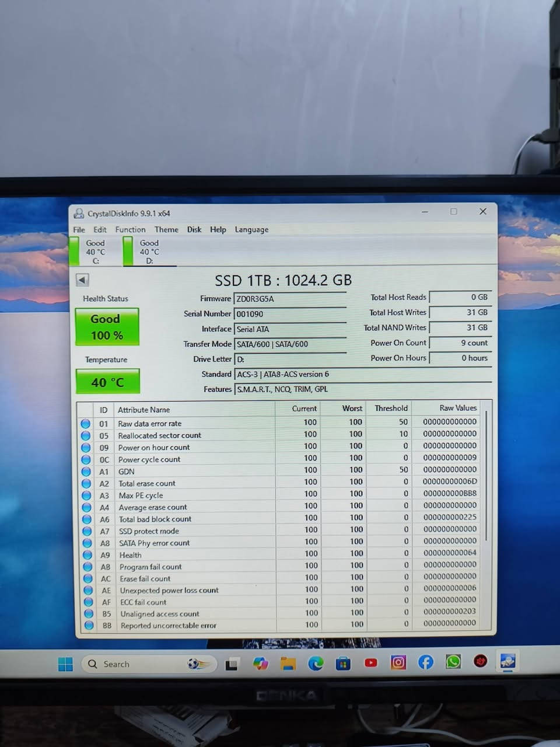Click the Power On Hours value 0 hours
560x747 pixels.
[460, 358]
